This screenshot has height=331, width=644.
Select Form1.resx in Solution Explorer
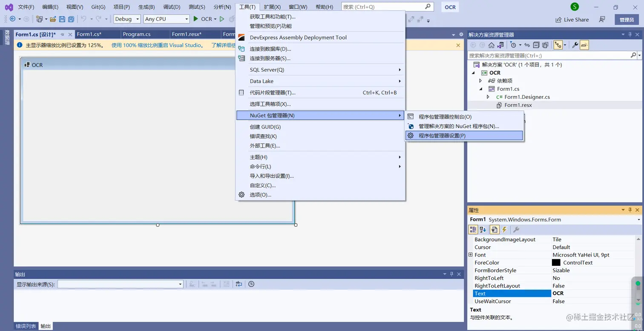[518, 105]
